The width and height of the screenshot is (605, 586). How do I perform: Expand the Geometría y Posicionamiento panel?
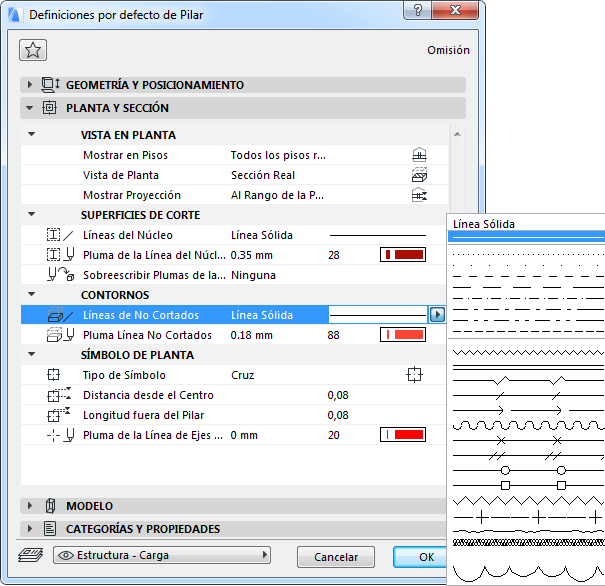pyautogui.click(x=30, y=85)
